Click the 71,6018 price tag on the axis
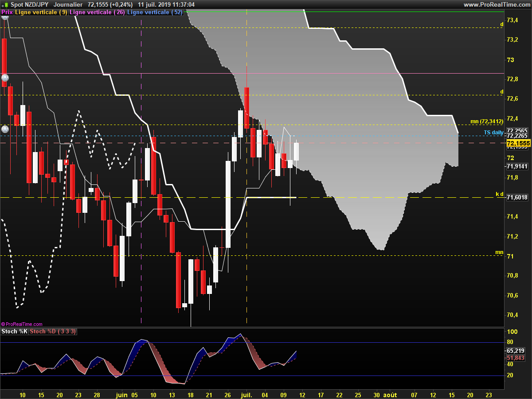This screenshot has width=532, height=399. pos(517,197)
